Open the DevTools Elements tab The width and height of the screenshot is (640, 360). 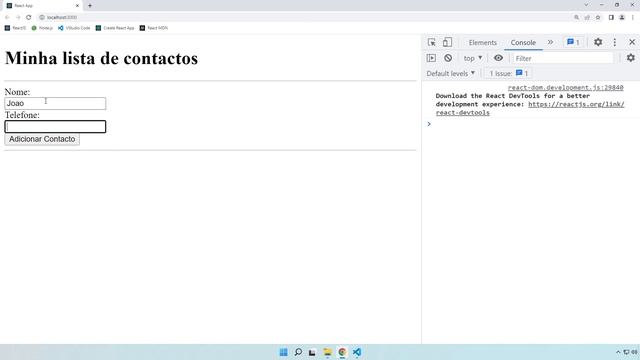point(482,42)
